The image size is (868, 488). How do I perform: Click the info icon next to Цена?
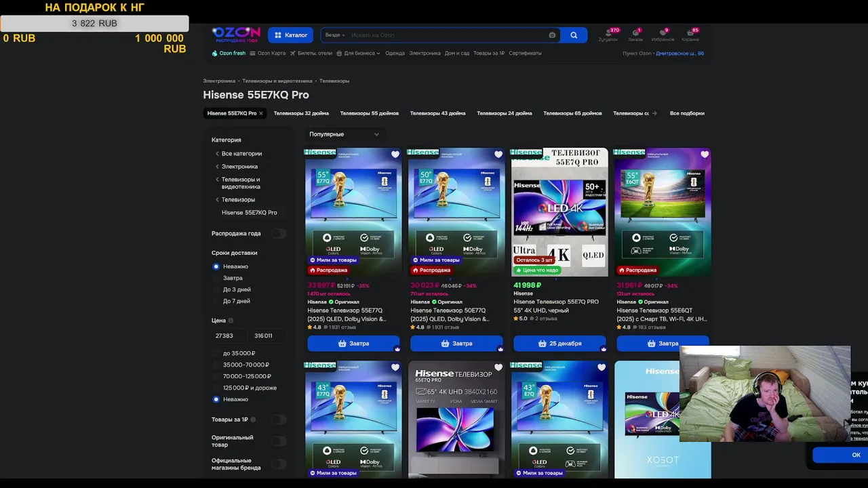tap(231, 321)
